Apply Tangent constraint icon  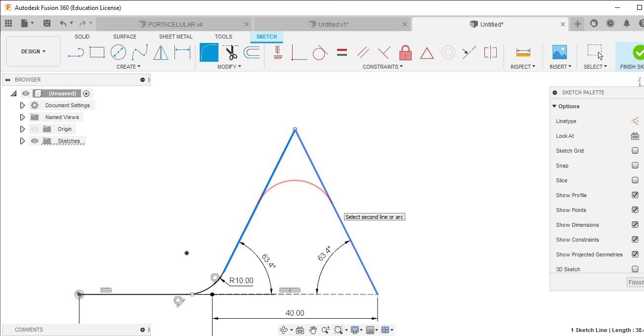tap(320, 52)
